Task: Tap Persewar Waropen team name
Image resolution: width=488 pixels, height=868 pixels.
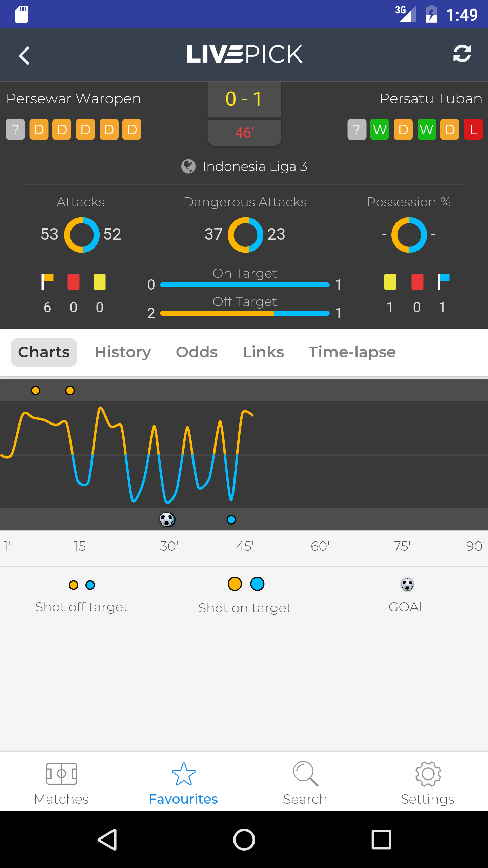Action: (x=74, y=99)
